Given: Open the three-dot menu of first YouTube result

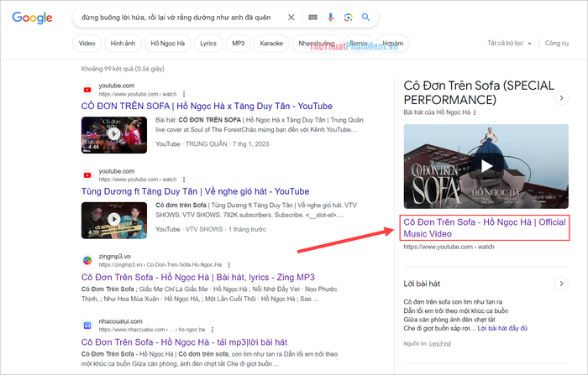Looking at the screenshot, I should click(x=185, y=95).
